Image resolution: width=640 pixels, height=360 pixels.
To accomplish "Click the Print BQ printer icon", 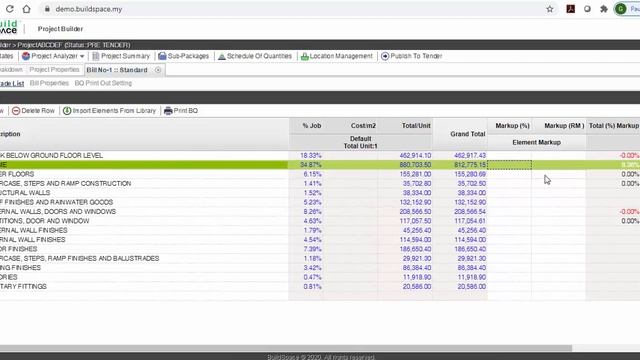I will (168, 111).
